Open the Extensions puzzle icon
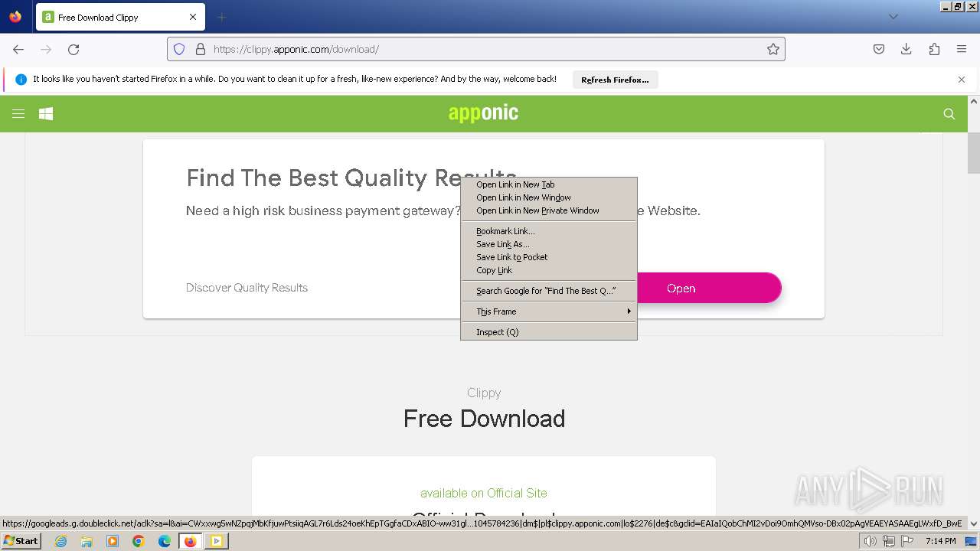The width and height of the screenshot is (980, 551). pos(934,49)
